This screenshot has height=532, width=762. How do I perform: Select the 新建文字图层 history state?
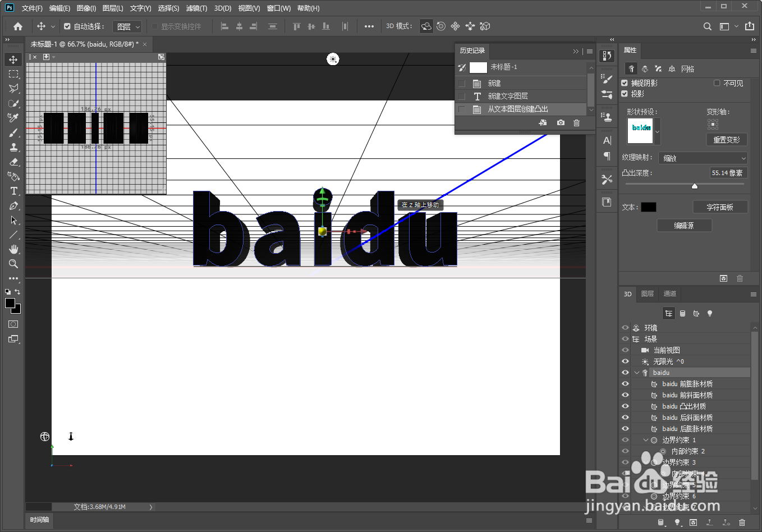(509, 95)
